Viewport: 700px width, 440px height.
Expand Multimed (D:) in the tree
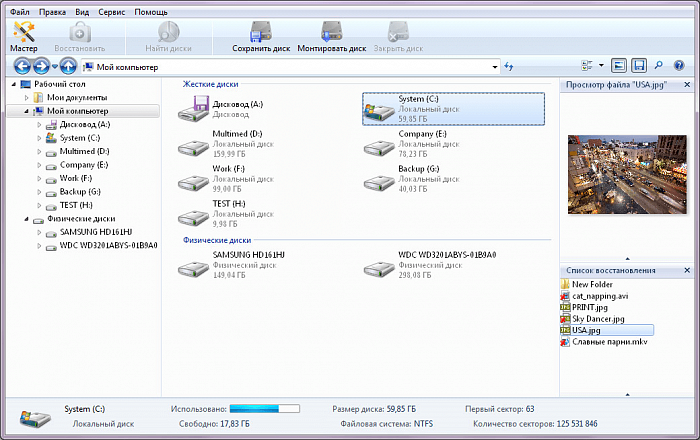pos(39,151)
